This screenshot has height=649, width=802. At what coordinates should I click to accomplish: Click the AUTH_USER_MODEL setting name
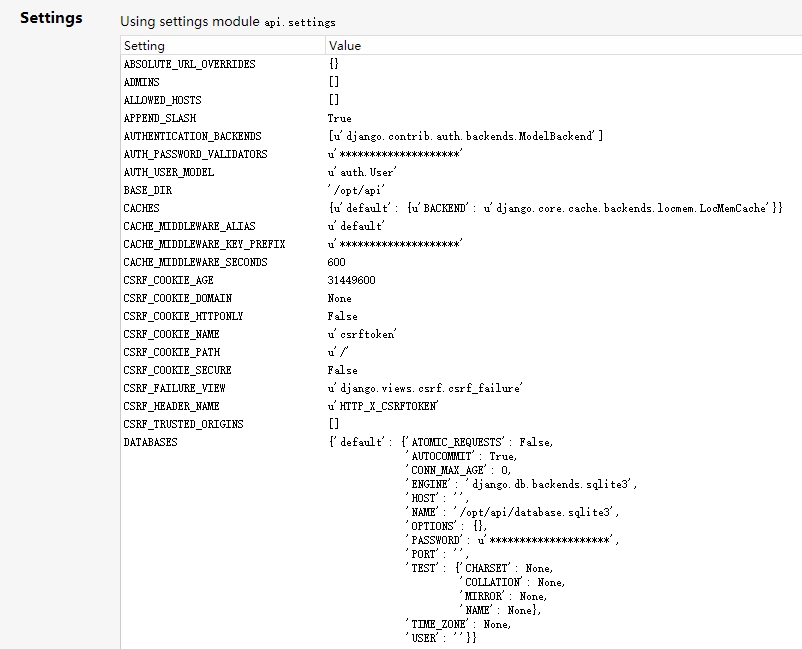click(169, 172)
